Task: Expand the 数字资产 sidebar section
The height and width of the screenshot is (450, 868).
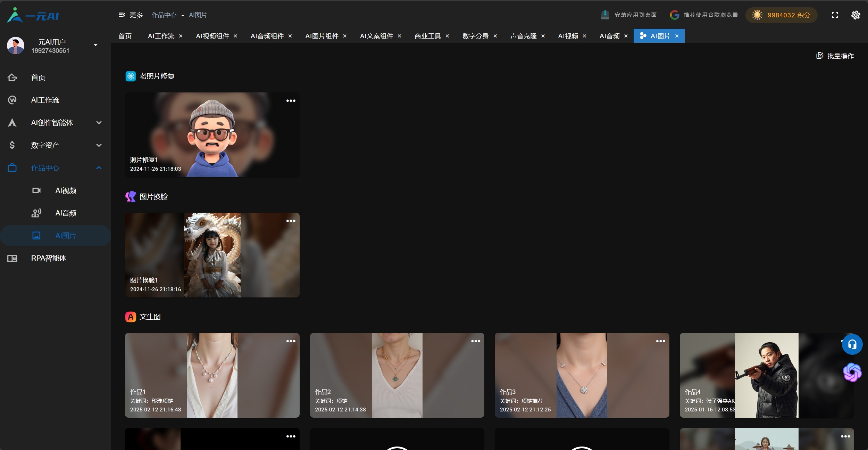Action: 99,145
